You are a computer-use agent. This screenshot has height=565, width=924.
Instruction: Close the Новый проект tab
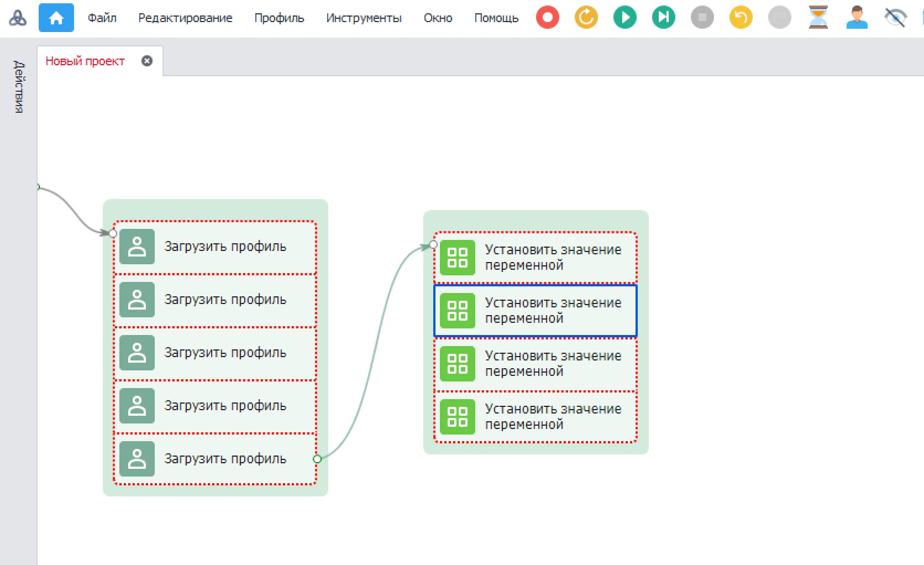pos(147,61)
